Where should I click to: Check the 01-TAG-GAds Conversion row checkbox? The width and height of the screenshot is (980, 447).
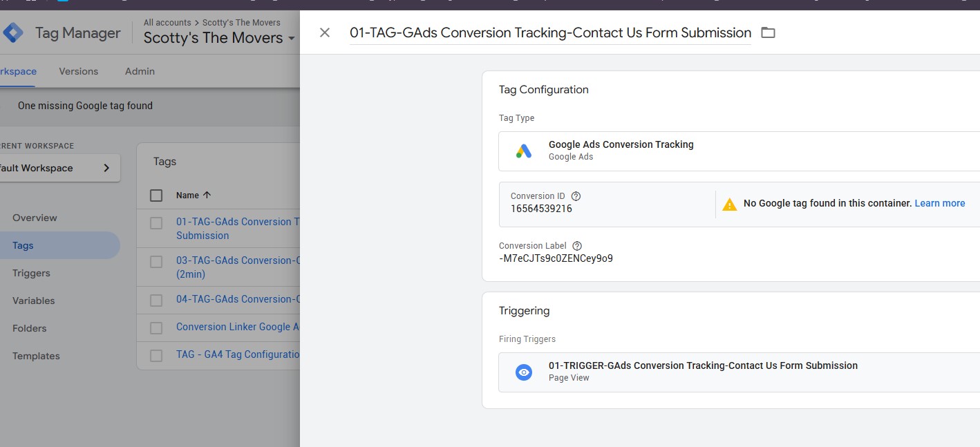pyautogui.click(x=156, y=223)
